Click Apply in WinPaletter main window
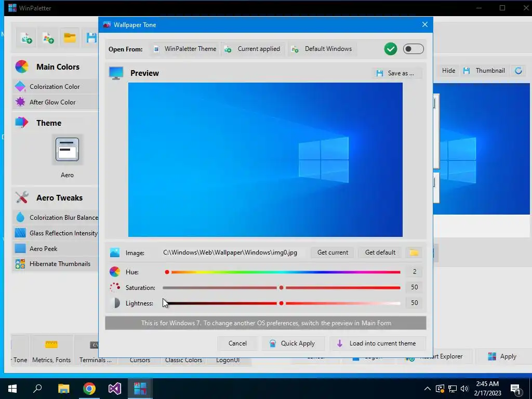532x399 pixels. [x=502, y=356]
